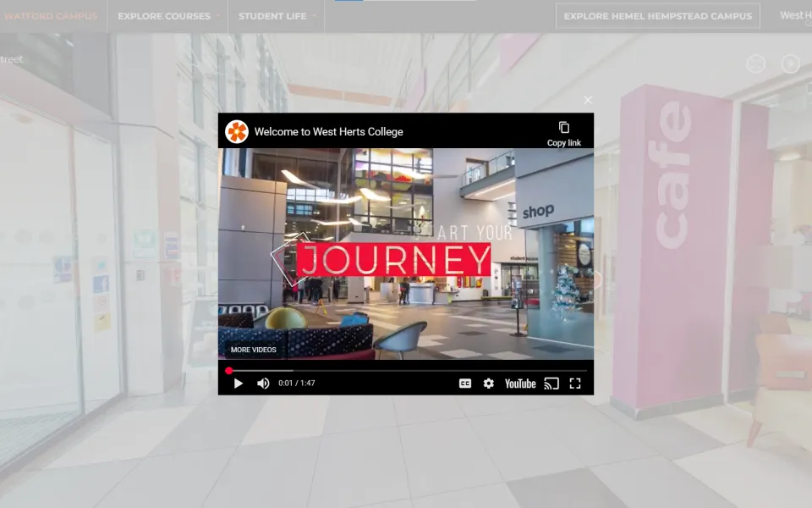The height and width of the screenshot is (508, 812).
Task: Cast the video to a TV
Action: (551, 384)
